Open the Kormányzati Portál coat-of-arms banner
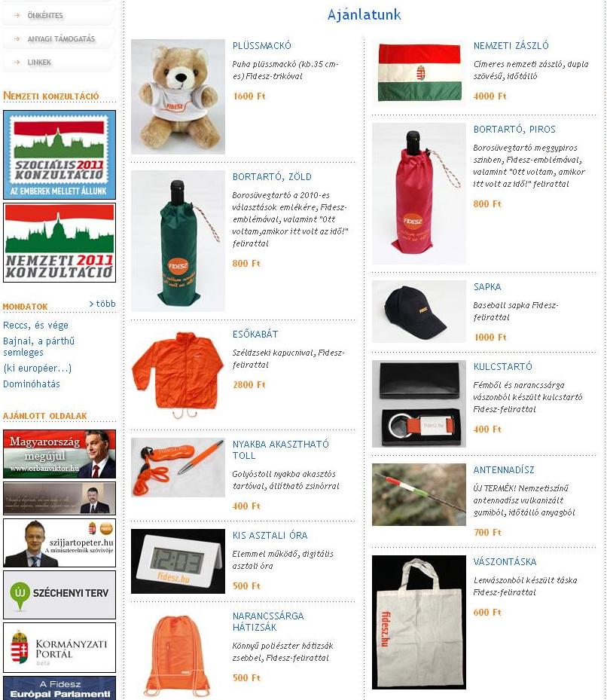Viewport: 607px width, 700px height. tap(59, 647)
